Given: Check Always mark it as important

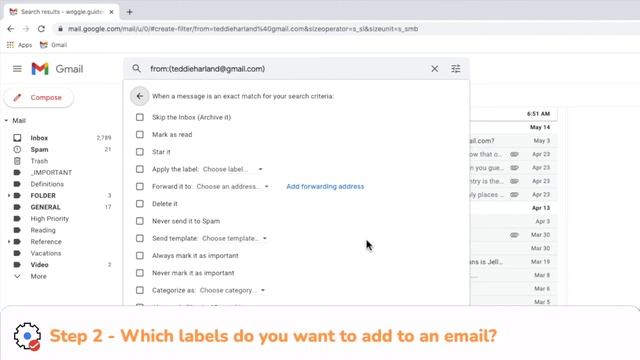Looking at the screenshot, I should pos(140,256).
